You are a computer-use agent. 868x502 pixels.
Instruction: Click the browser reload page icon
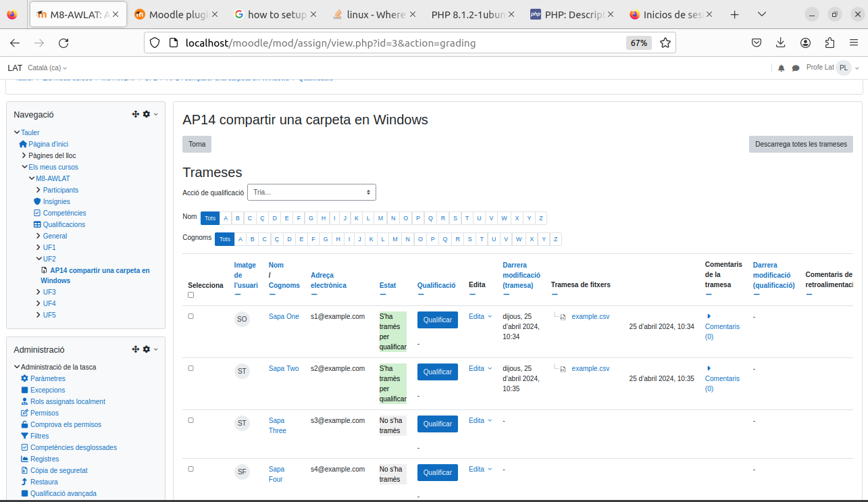coord(63,43)
